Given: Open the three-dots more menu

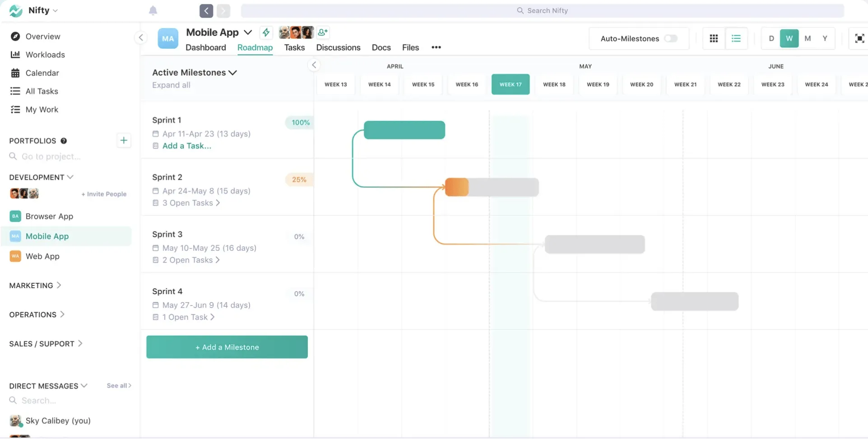Looking at the screenshot, I should [x=436, y=47].
